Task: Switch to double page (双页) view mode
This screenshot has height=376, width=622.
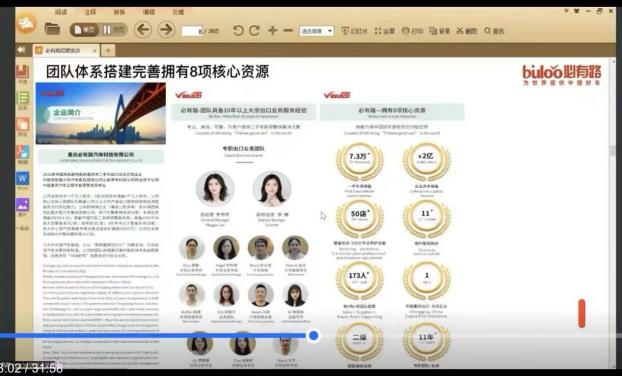Action: point(114,30)
